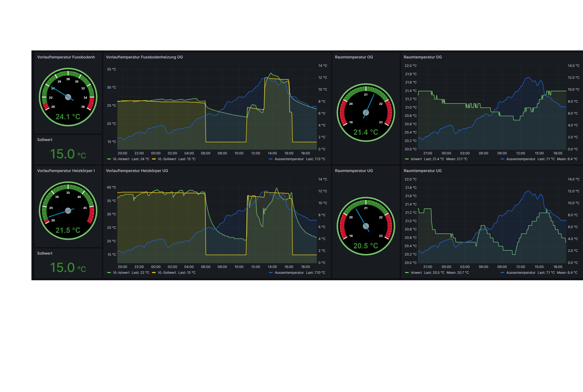Open the Sollwert title below the Fussboden gauge
The width and height of the screenshot is (583, 392).
(45, 140)
